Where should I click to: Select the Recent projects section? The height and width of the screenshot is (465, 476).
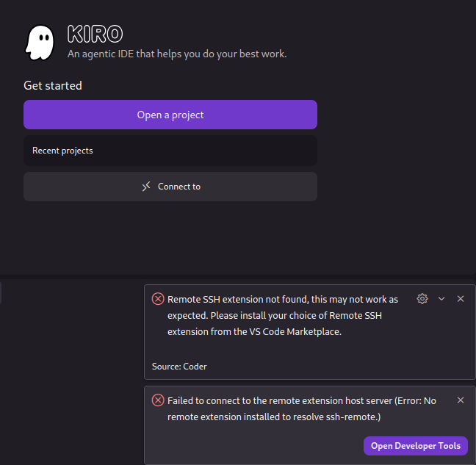170,151
